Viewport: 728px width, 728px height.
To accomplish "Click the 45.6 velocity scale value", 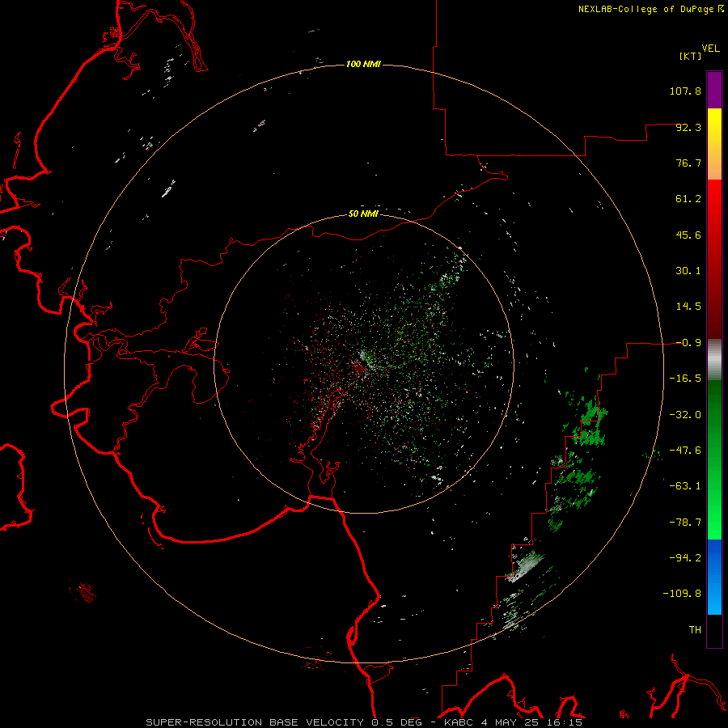I will [688, 235].
